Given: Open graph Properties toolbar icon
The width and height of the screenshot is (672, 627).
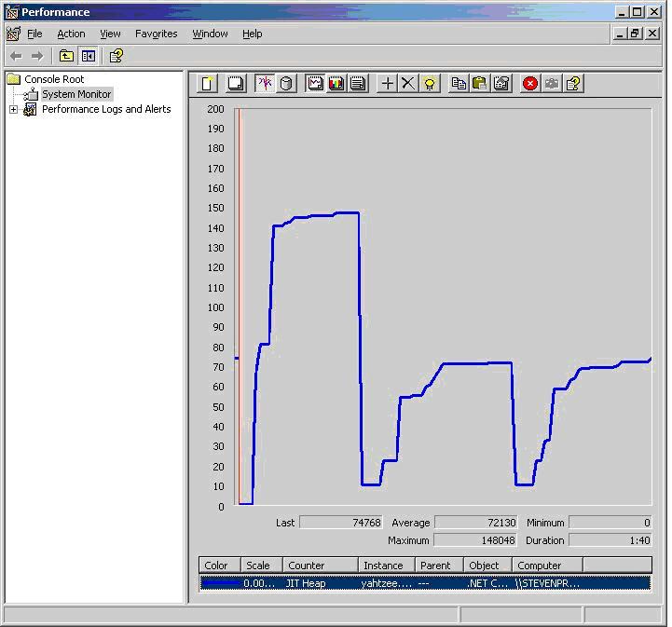Looking at the screenshot, I should pyautogui.click(x=501, y=83).
